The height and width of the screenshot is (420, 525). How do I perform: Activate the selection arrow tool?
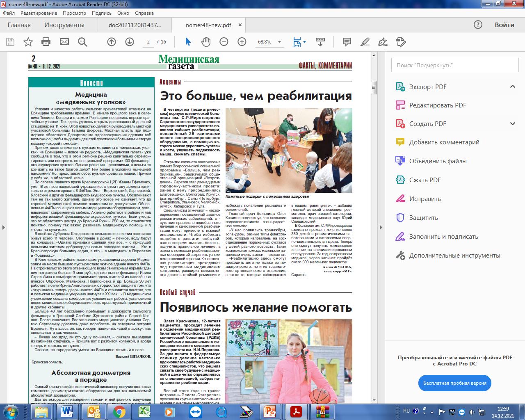(x=188, y=42)
